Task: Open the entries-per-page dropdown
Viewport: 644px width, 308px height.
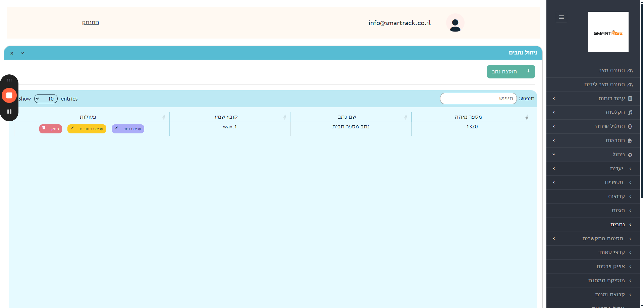Action: [x=46, y=99]
